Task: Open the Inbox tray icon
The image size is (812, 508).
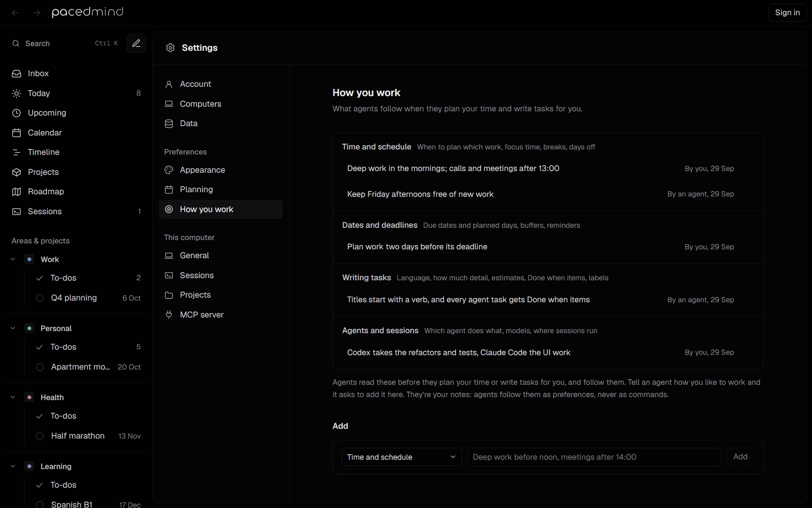Action: (x=16, y=74)
